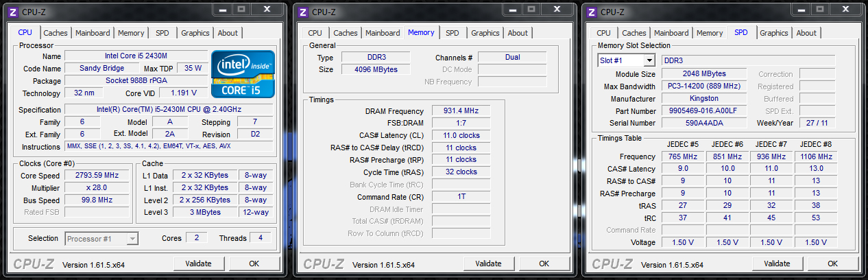
Task: Click the CPU-Z logo icon in the middle window title bar
Action: 304,12
